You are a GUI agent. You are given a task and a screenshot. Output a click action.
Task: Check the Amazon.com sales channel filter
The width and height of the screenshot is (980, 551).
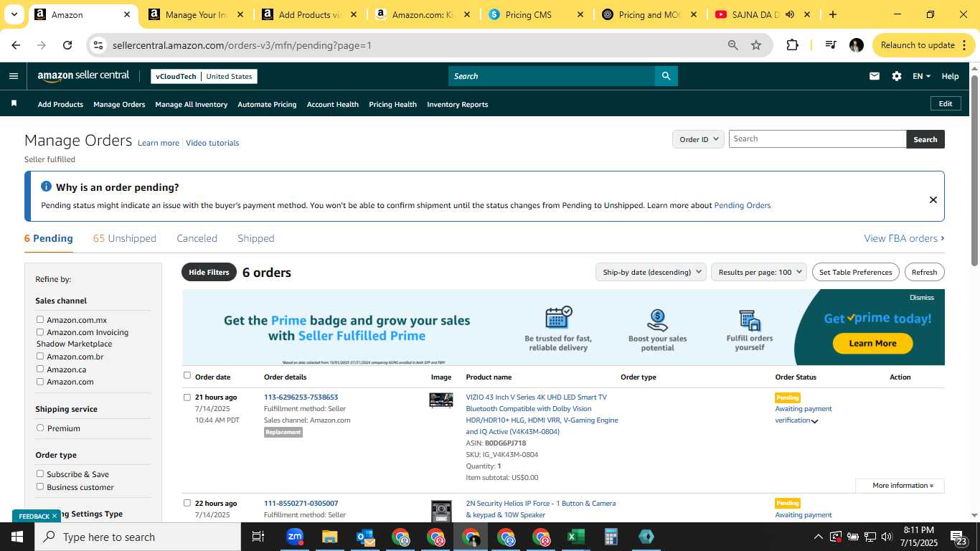[x=40, y=381]
